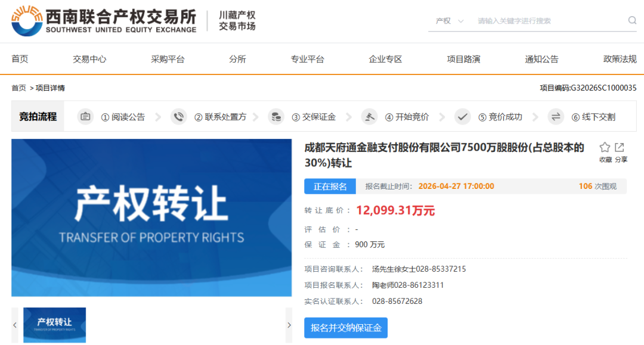Click the 竞拍流程 heading
The height and width of the screenshot is (345, 644).
point(38,117)
